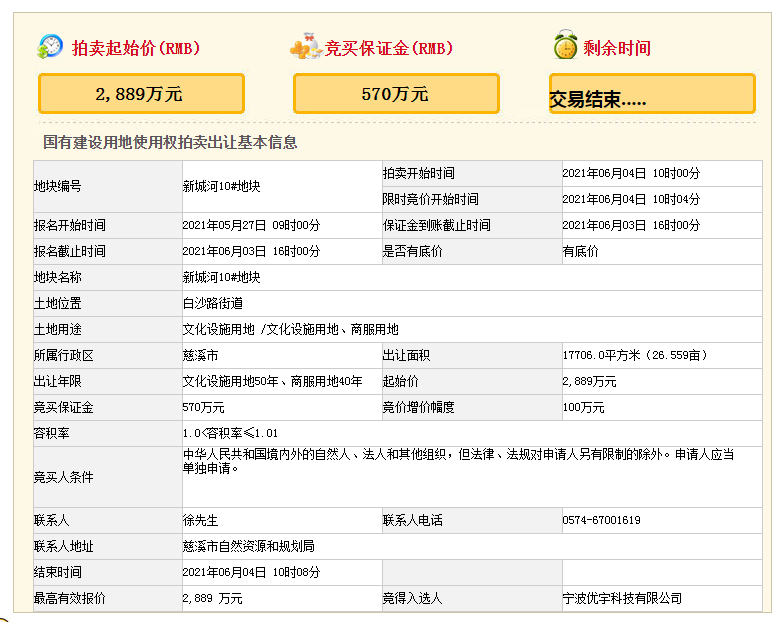Click the 竞得入选人 label
Viewport: 782px width, 622px height.
point(412,598)
